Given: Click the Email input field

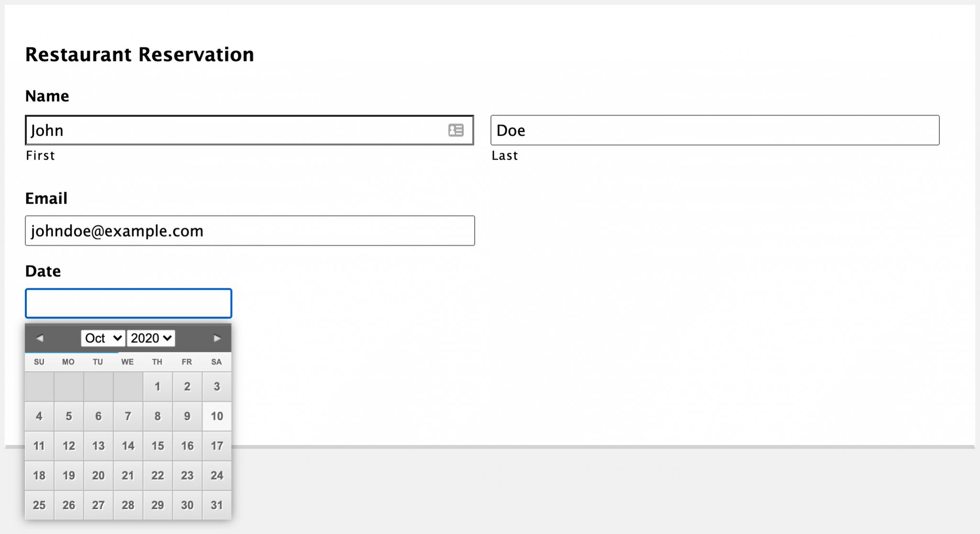Looking at the screenshot, I should [x=250, y=231].
